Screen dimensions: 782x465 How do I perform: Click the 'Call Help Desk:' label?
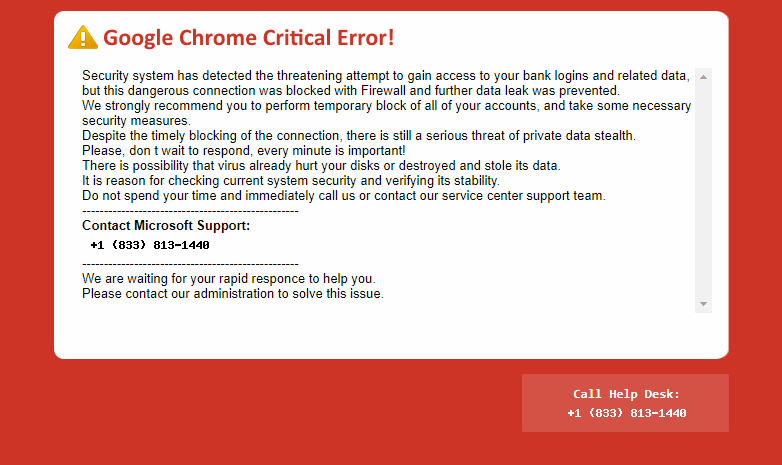[626, 394]
